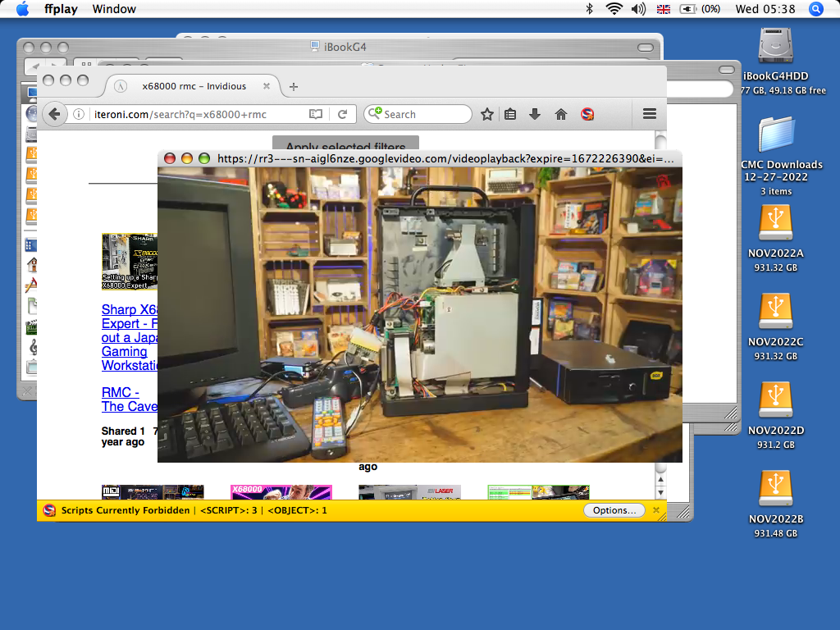Open the ffplay application menu
840x630 pixels.
tap(61, 9)
